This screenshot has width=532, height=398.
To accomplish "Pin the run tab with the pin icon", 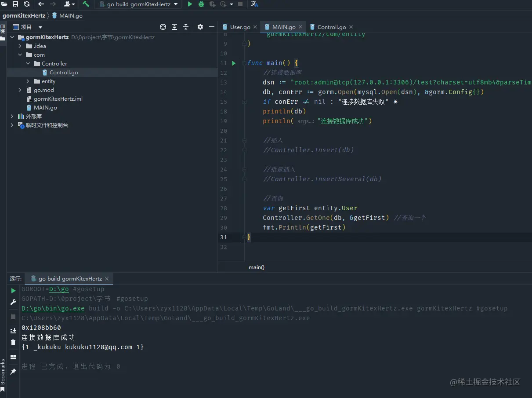I will point(13,372).
